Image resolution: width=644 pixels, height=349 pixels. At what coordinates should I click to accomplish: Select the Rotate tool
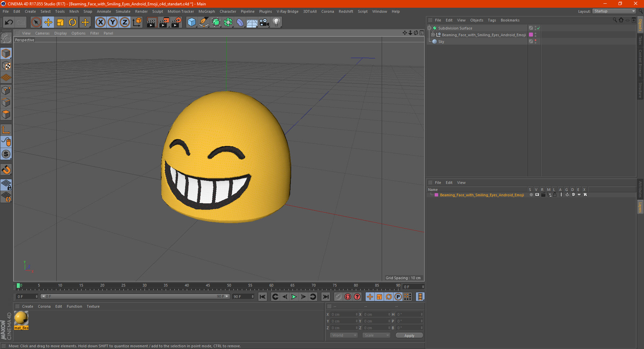72,22
